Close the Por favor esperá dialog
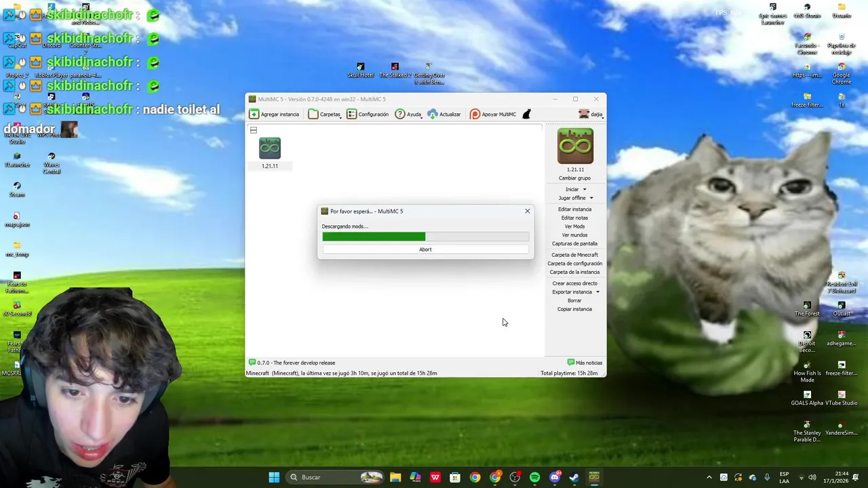The image size is (868, 488). 528,211
